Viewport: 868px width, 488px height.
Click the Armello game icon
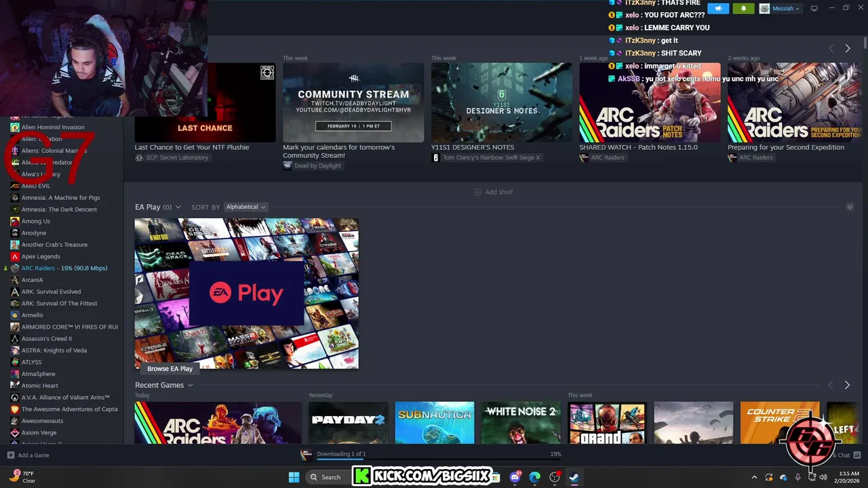point(15,315)
